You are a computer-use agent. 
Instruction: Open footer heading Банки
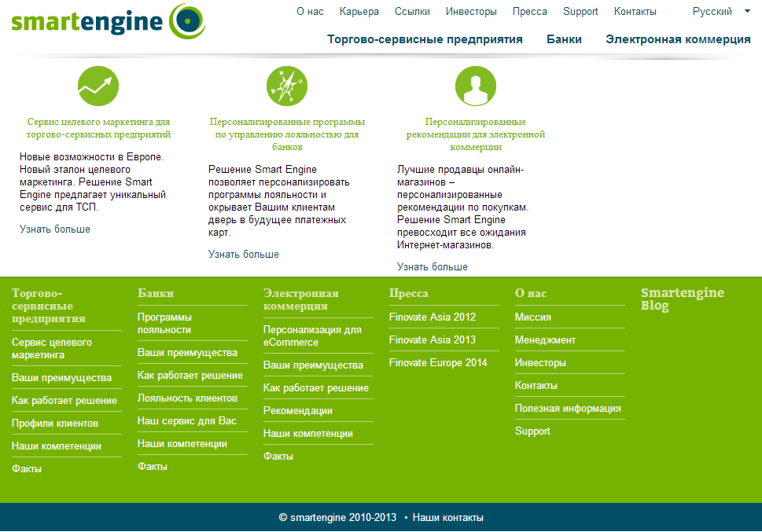pos(156,293)
